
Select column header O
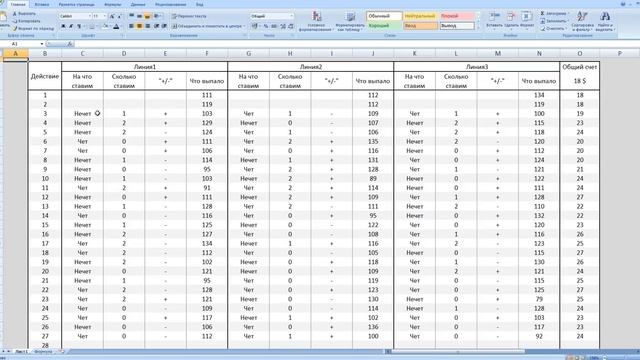coord(580,53)
